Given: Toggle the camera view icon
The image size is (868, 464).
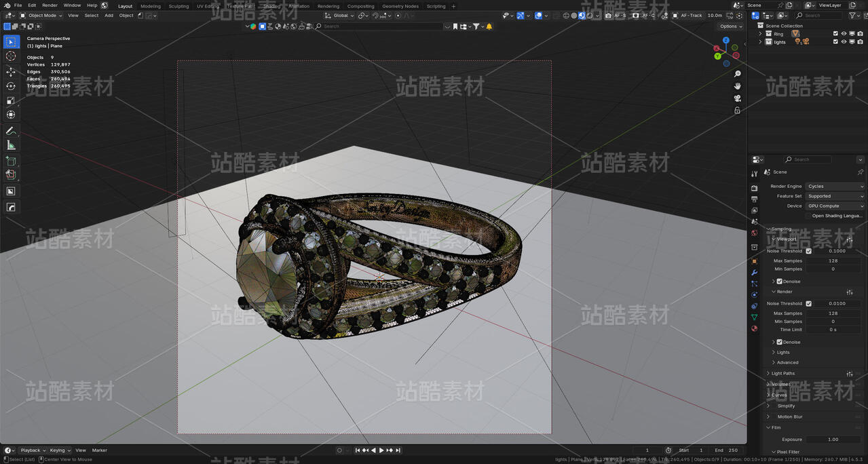Looking at the screenshot, I should point(737,98).
